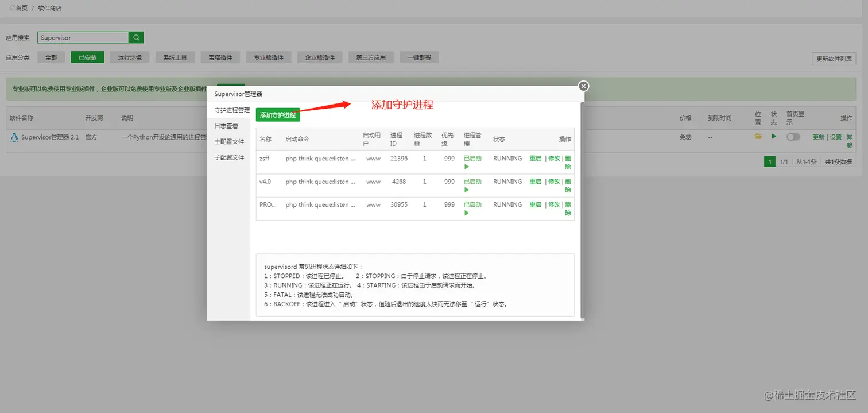
Task: Click the 软件商店 breadcrumb link
Action: click(x=50, y=8)
